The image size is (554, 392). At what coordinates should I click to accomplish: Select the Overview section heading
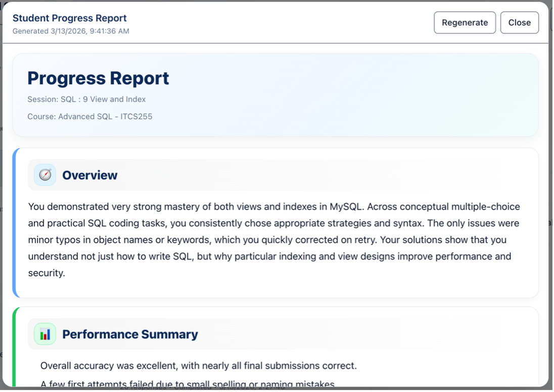coord(89,175)
